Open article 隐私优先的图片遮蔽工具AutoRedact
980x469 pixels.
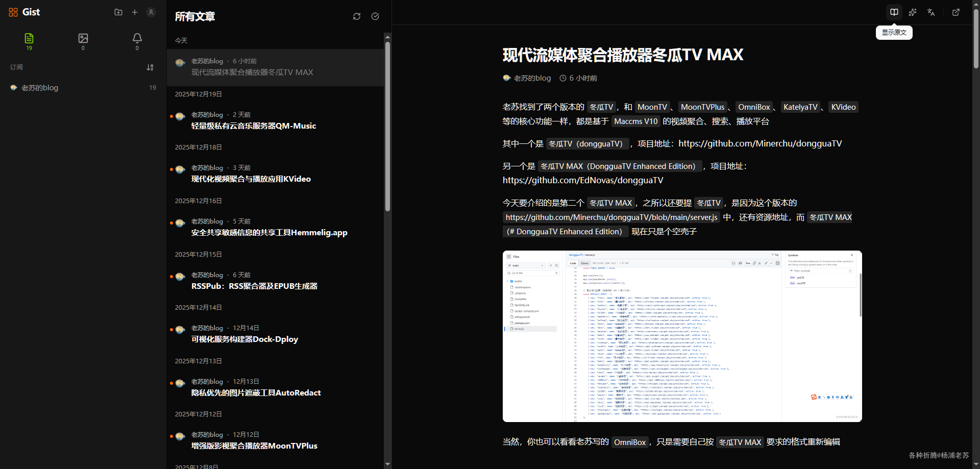[x=275, y=387]
